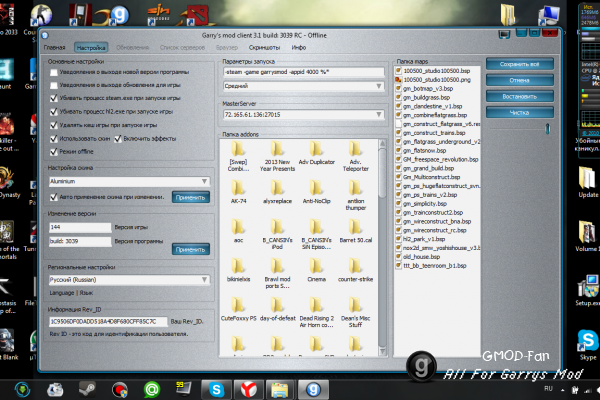Viewport: 600px width, 400px height.
Task: Open the 2013 New Year Presents folder
Action: coord(277,156)
